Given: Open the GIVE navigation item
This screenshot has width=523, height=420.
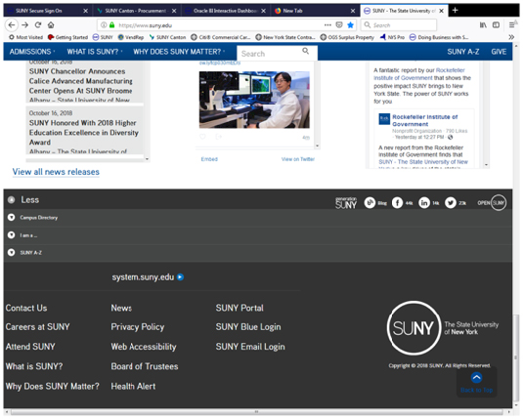Looking at the screenshot, I should coord(499,52).
